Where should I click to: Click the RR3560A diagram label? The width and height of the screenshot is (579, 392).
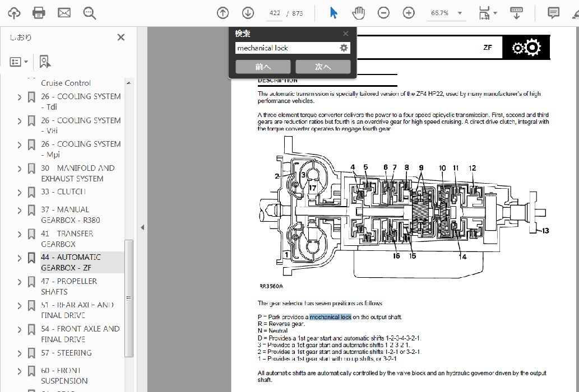[271, 286]
